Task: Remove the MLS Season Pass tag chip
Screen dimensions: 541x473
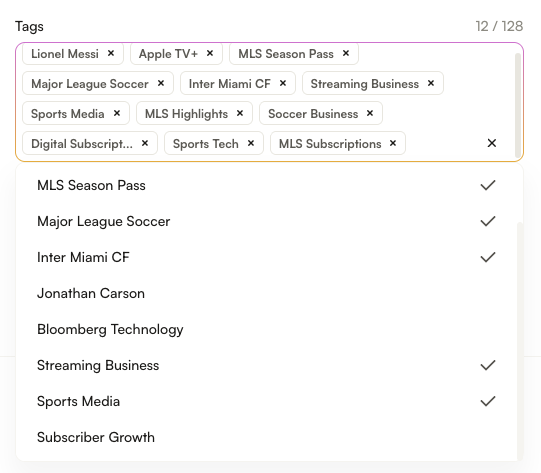Action: click(346, 53)
